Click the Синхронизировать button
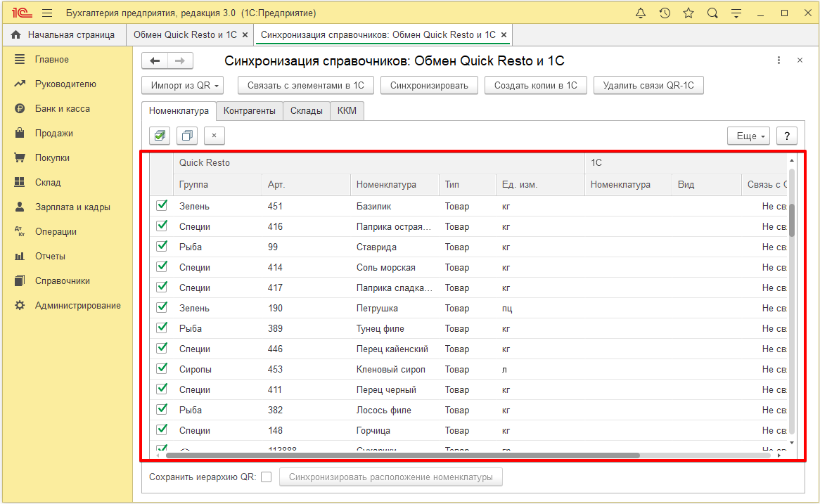820x504 pixels. [x=430, y=85]
